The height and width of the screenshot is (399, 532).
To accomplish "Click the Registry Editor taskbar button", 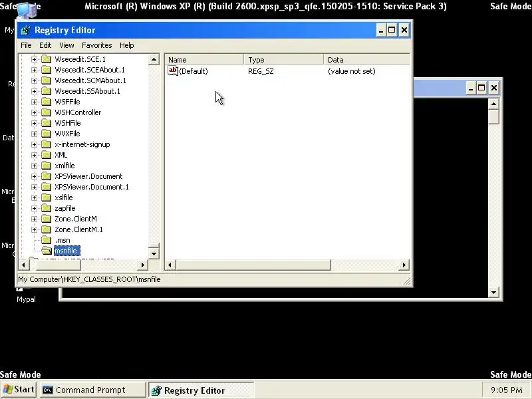I will pyautogui.click(x=201, y=390).
